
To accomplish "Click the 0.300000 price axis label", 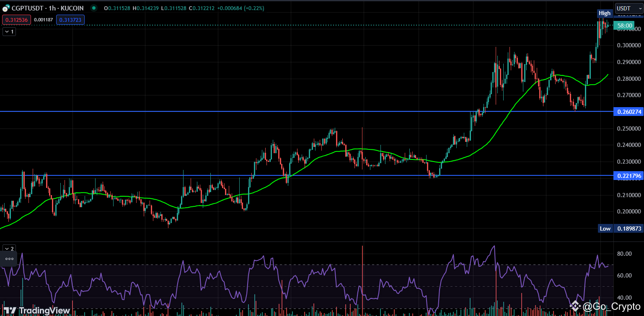I will [x=628, y=45].
